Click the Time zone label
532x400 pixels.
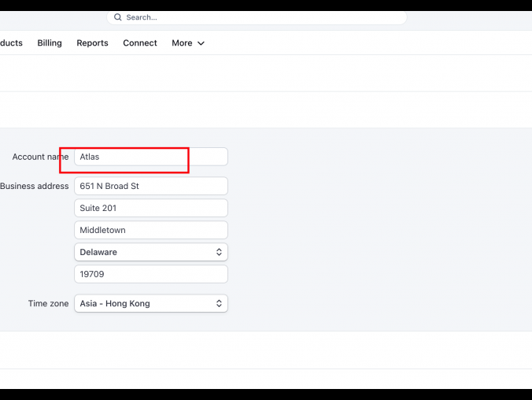coord(48,303)
